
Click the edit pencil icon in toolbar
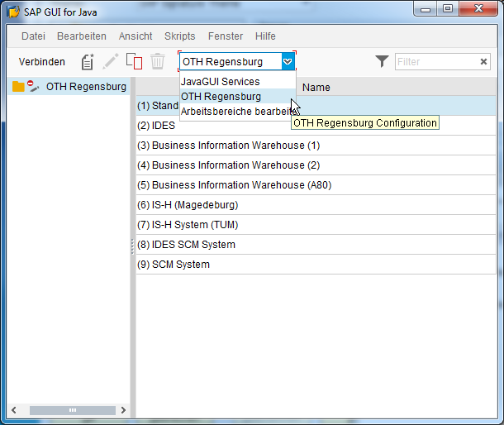coord(111,62)
